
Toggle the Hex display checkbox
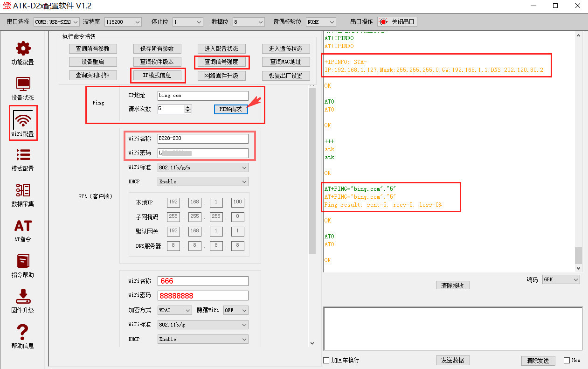(x=567, y=360)
